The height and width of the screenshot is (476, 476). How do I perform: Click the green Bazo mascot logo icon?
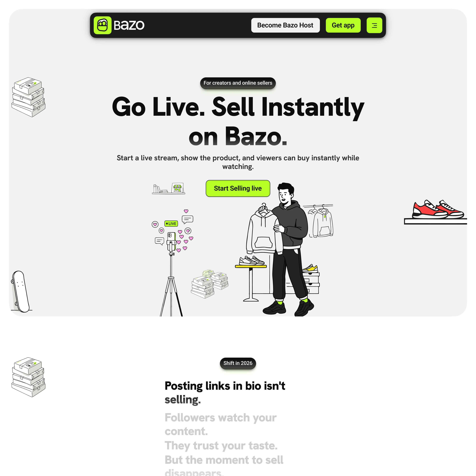[103, 25]
